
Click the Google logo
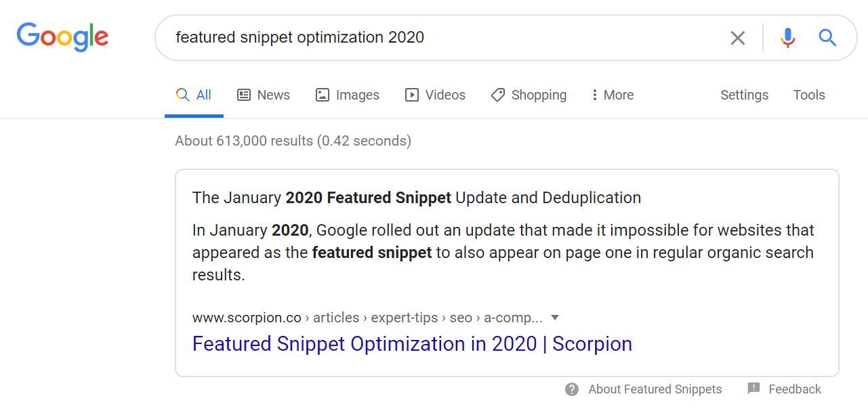click(x=62, y=37)
